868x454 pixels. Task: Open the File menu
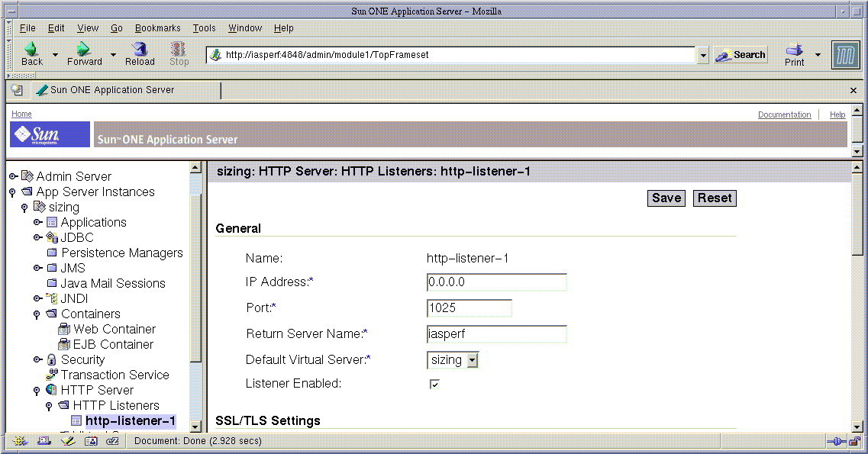coord(27,28)
